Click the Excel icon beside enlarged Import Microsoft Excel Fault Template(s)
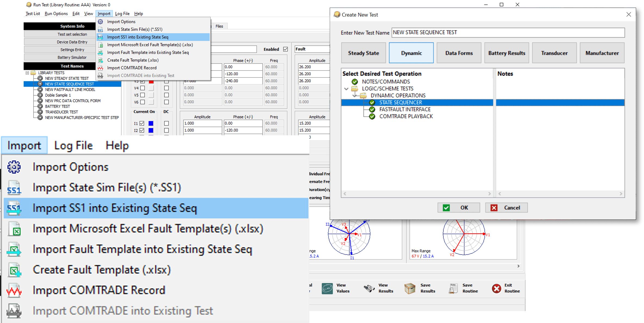This screenshot has width=644, height=323. point(15,229)
